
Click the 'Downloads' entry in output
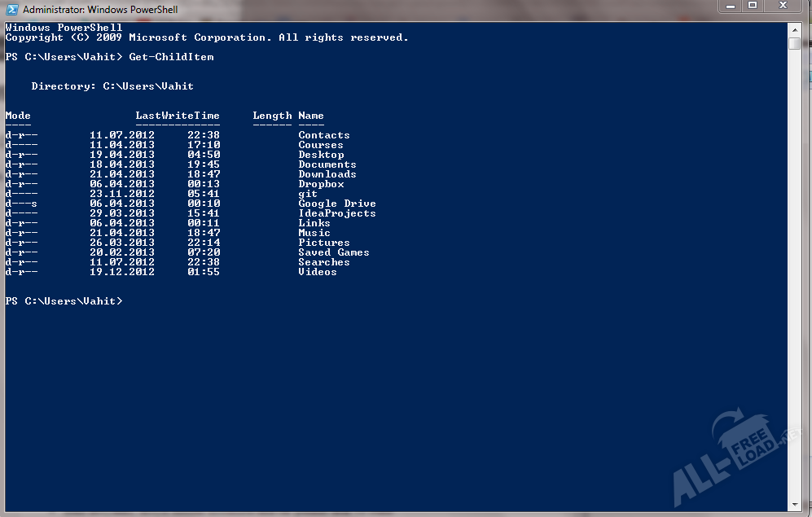pyautogui.click(x=327, y=174)
